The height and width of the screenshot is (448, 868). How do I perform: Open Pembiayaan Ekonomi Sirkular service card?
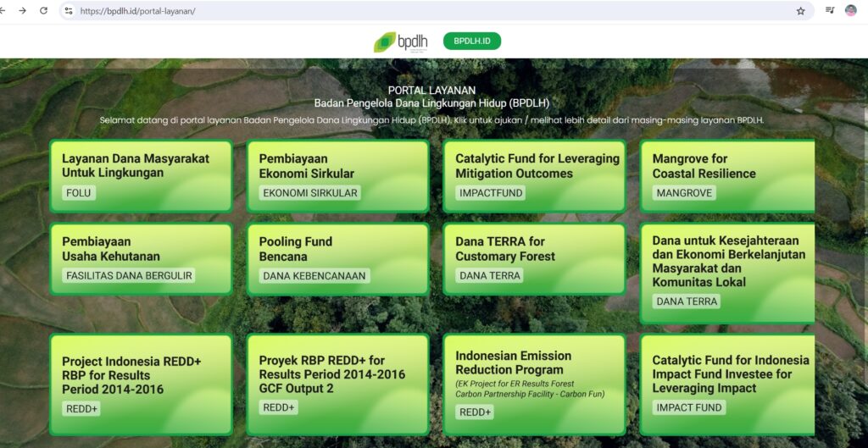[337, 175]
